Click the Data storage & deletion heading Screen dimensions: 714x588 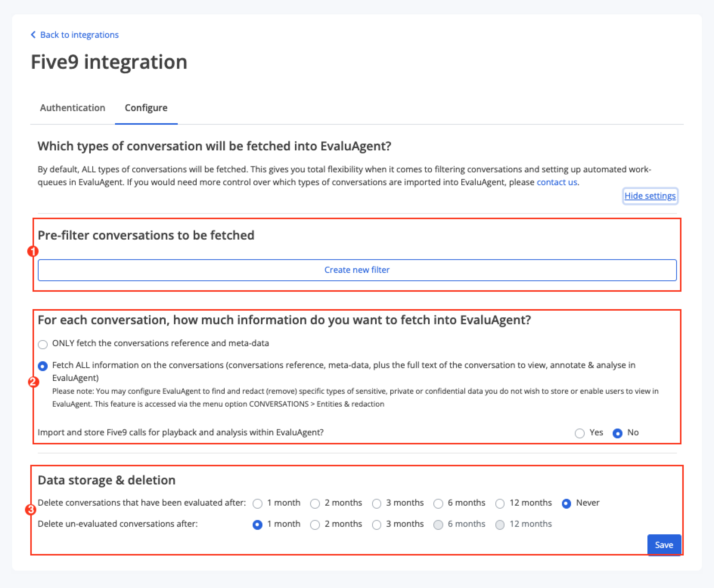coord(106,480)
